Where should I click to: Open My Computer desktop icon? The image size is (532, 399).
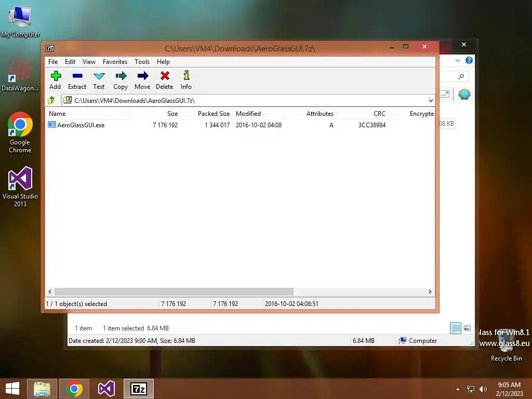[x=20, y=22]
